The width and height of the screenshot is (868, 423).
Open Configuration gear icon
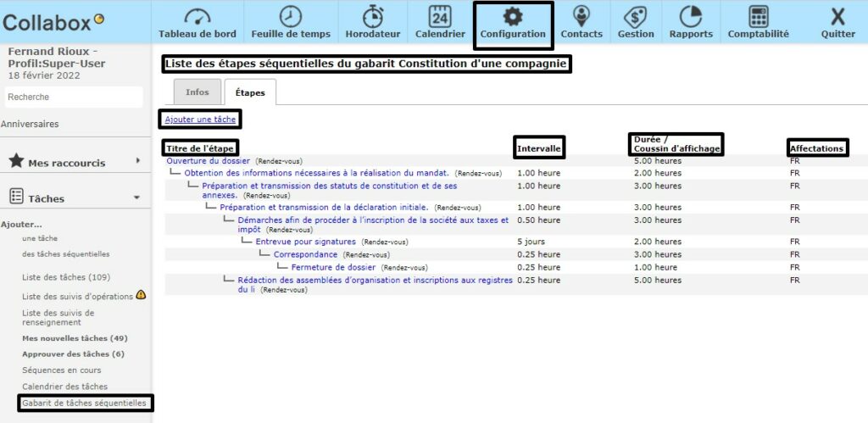(x=513, y=16)
